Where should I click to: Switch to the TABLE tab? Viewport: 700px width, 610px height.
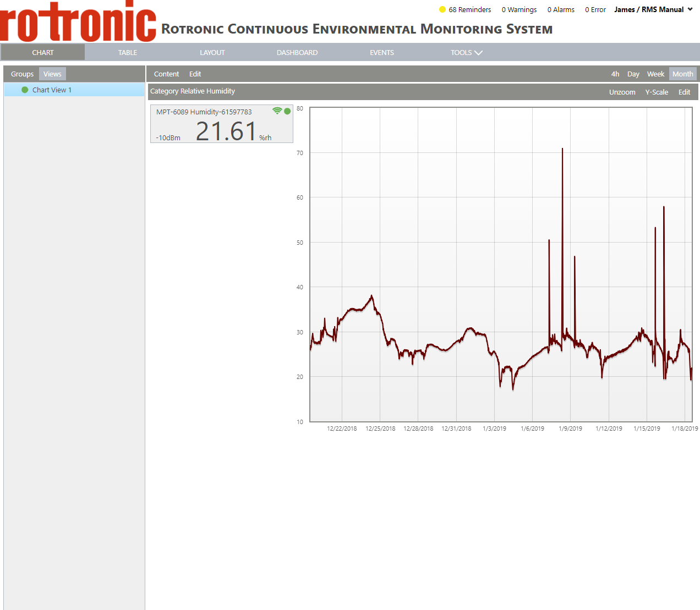point(128,53)
